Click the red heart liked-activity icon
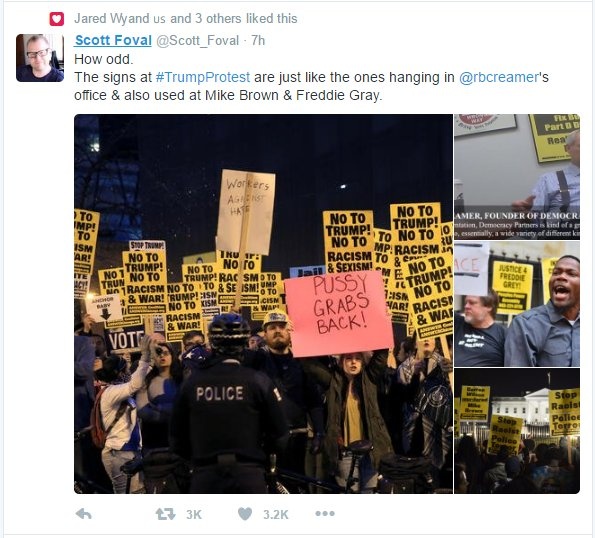 pos(57,19)
